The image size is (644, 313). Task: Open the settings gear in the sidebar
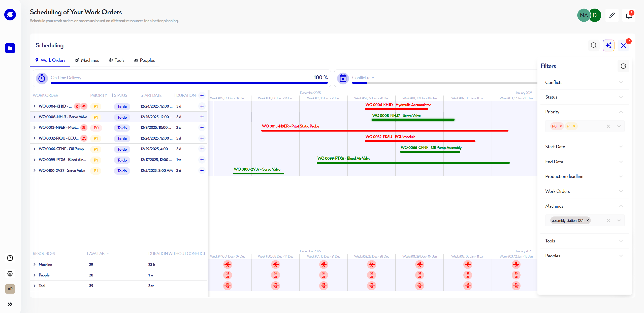tap(10, 273)
